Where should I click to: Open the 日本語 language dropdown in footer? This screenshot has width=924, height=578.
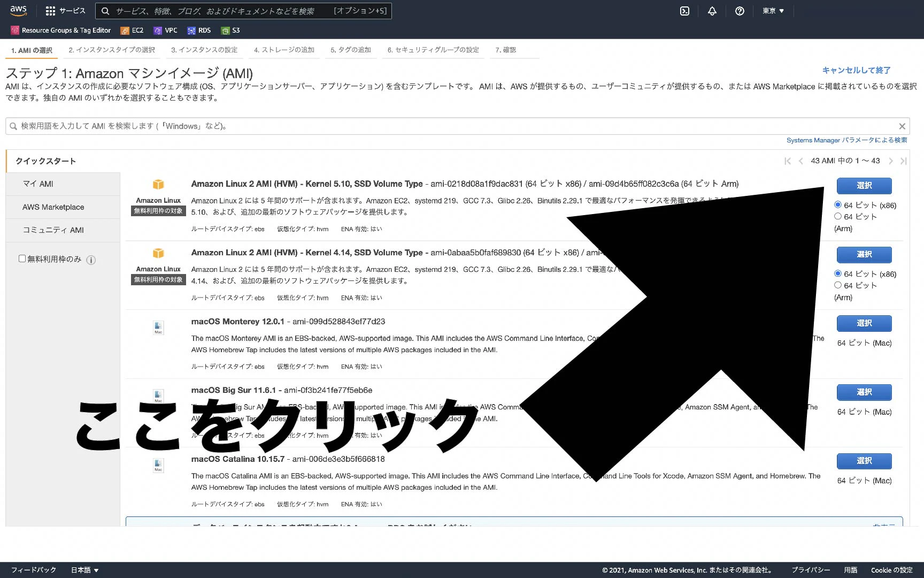point(85,570)
